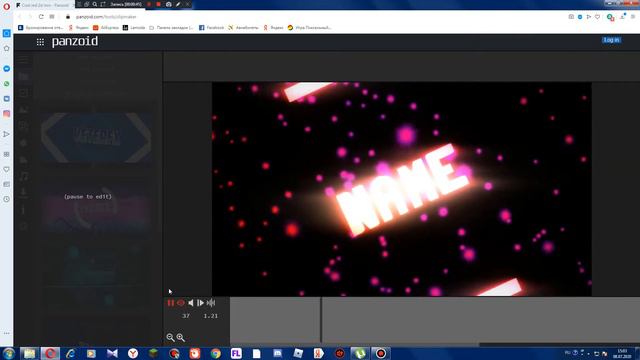Open Discord from the taskbar
640x360 pixels.
(278, 353)
